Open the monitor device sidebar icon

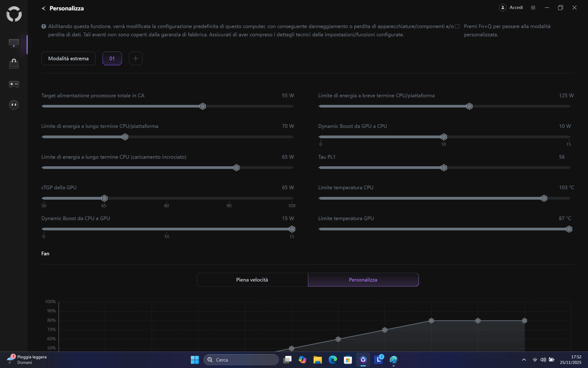[x=14, y=43]
